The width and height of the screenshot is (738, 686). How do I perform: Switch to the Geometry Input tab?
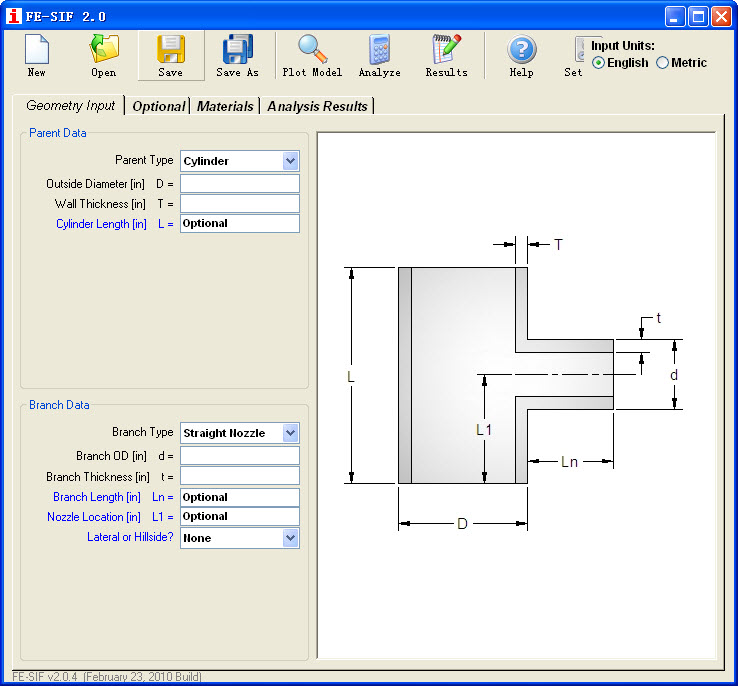(70, 105)
